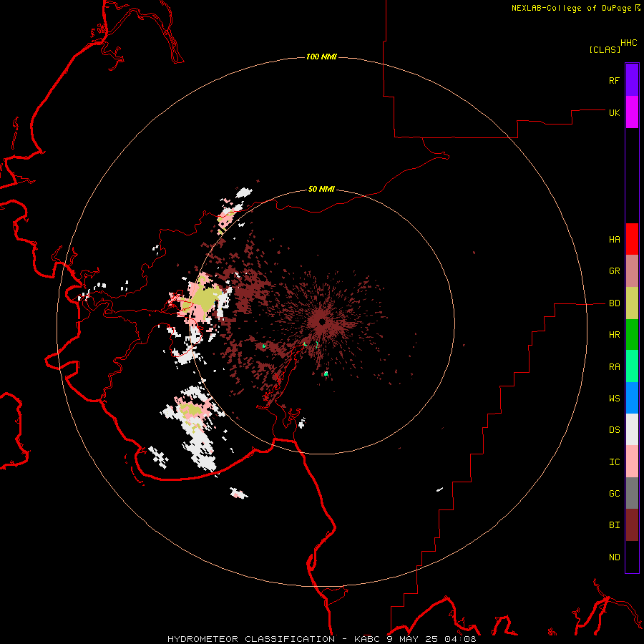Pick the RA light-green legend swatch
This screenshot has width=644, height=644.
632,366
